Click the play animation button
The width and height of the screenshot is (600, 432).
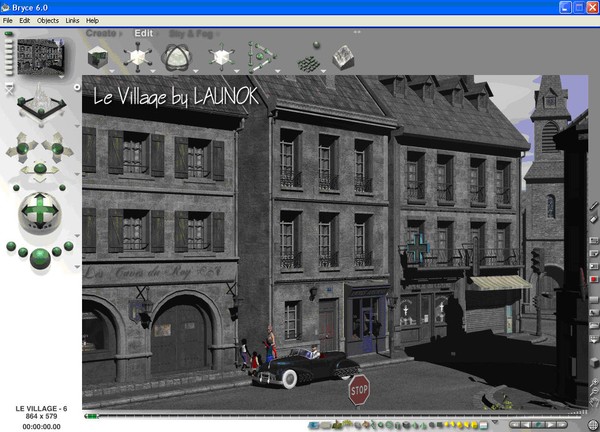pos(550,424)
